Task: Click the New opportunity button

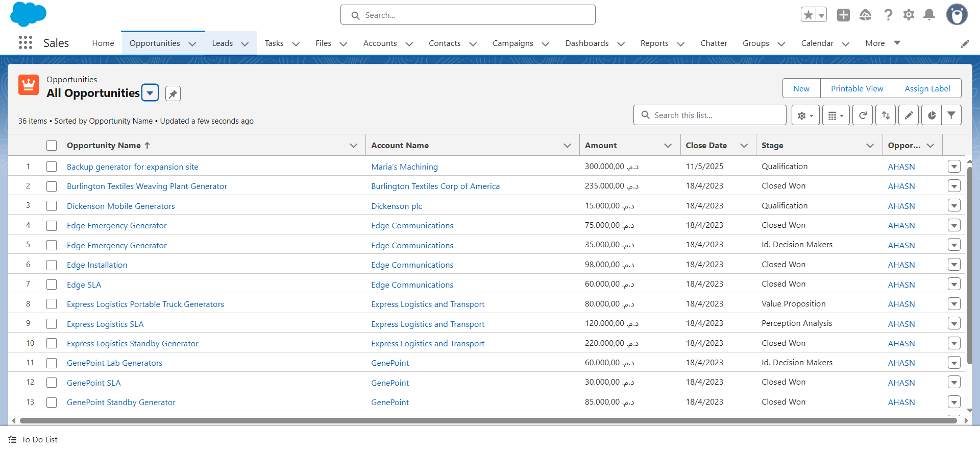Action: pyautogui.click(x=801, y=88)
